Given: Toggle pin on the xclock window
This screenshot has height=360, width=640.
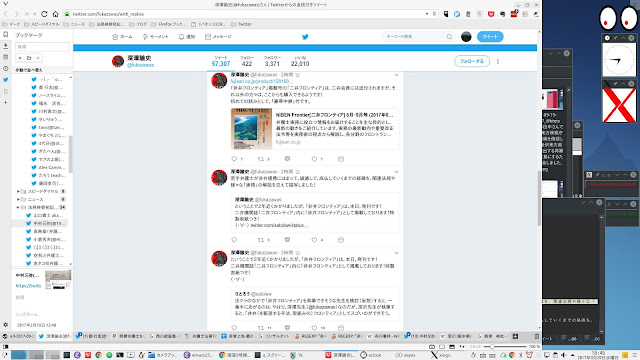Looking at the screenshot, I should (x=615, y=38).
